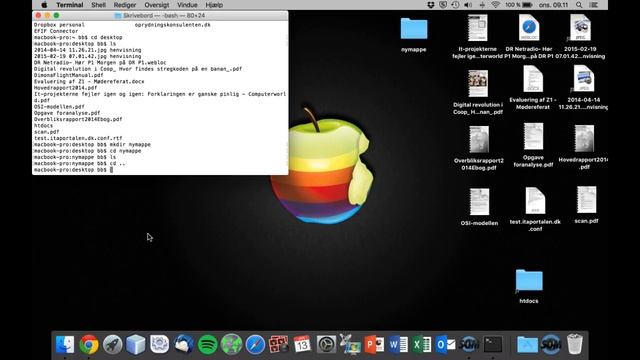Click 'Hovedrapport2014.pdf' line in Terminal

[65, 88]
